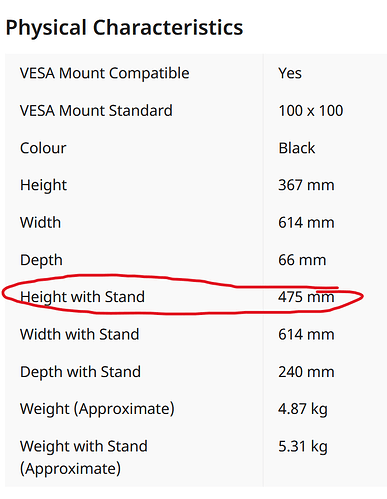
Task: Click the 100 x 100 value
Action: coord(311,111)
